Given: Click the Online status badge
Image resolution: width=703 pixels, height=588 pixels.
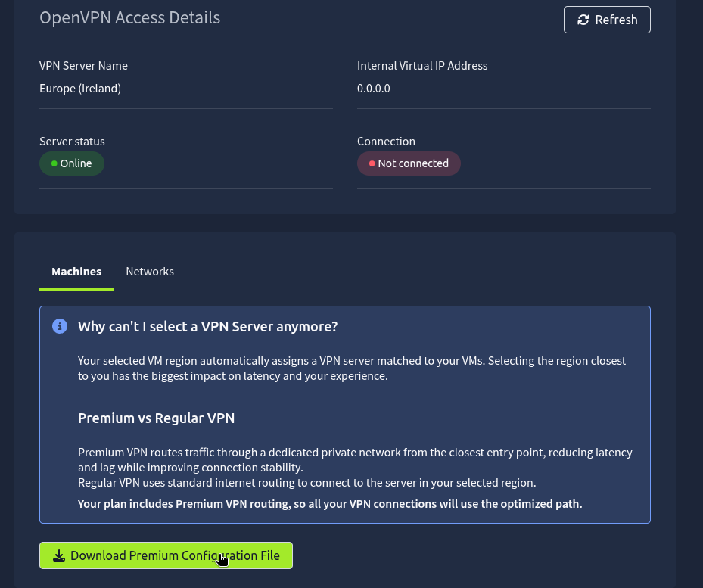Looking at the screenshot, I should coord(72,163).
